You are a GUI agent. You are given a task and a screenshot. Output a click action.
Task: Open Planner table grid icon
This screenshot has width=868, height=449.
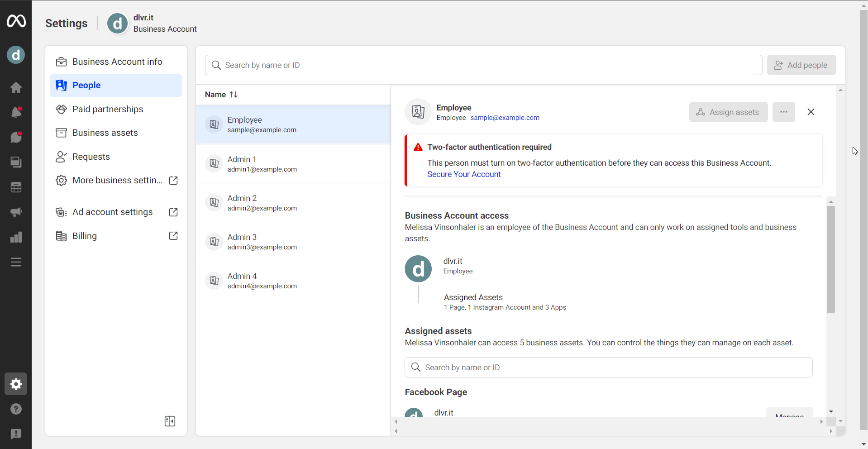point(16,187)
